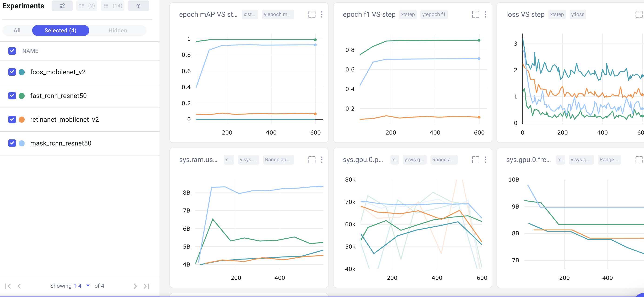
Task: Expand the sys.gpu.0.p chart fullscreen
Action: (476, 160)
